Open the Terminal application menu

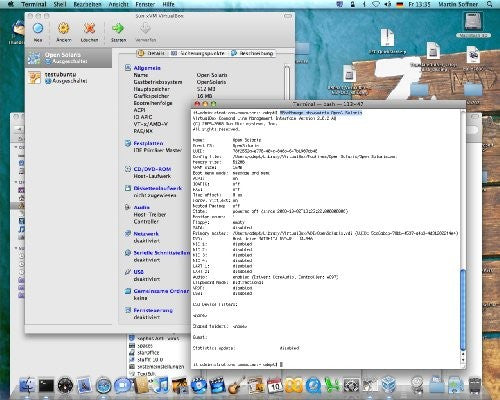pos(34,4)
